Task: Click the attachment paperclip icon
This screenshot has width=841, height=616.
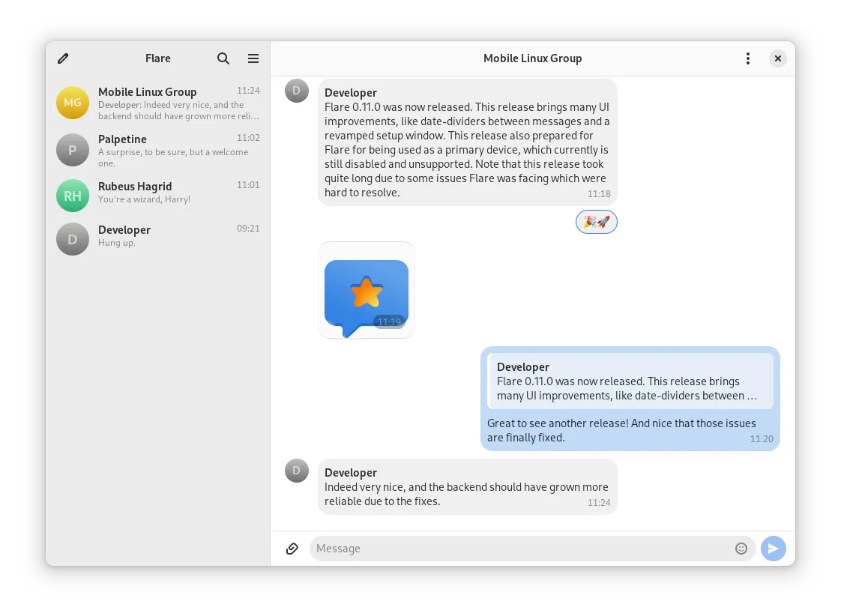Action: coord(292,549)
